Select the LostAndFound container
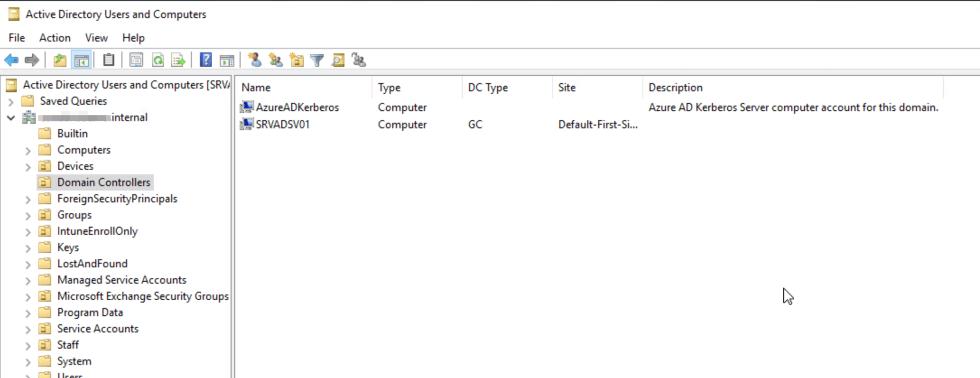The image size is (980, 378). coord(92,264)
